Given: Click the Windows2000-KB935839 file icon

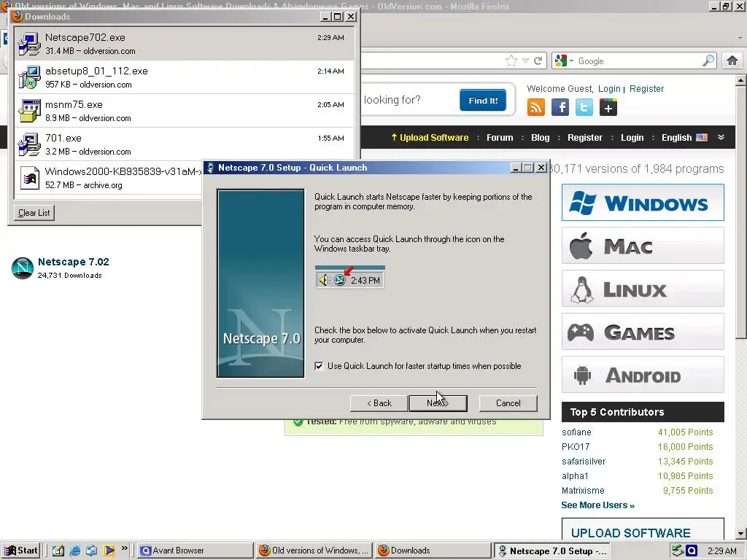Looking at the screenshot, I should [x=29, y=178].
